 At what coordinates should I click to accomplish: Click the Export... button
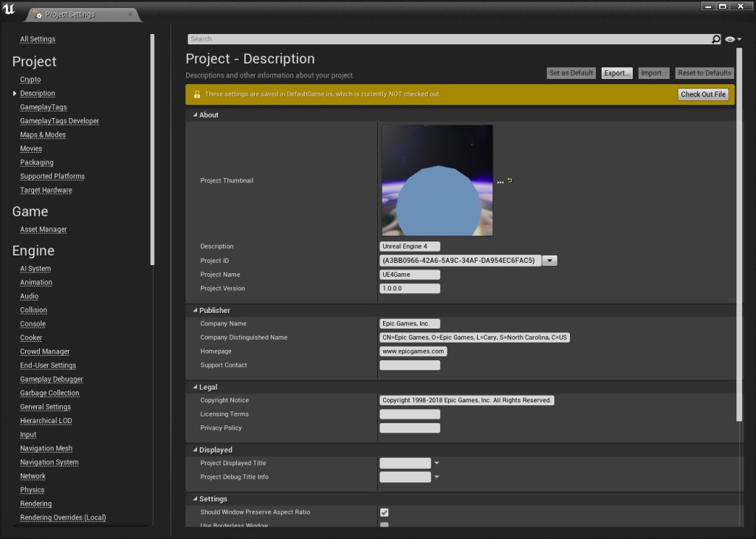click(x=617, y=73)
